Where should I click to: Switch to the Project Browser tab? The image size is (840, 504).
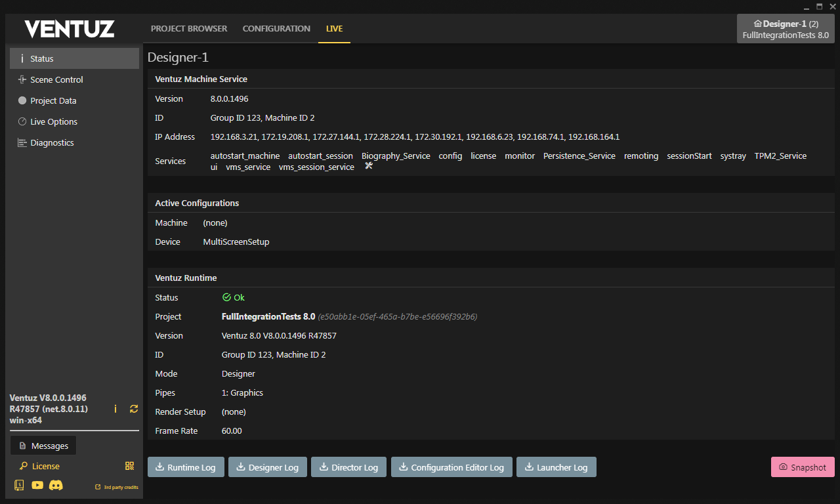tap(189, 29)
